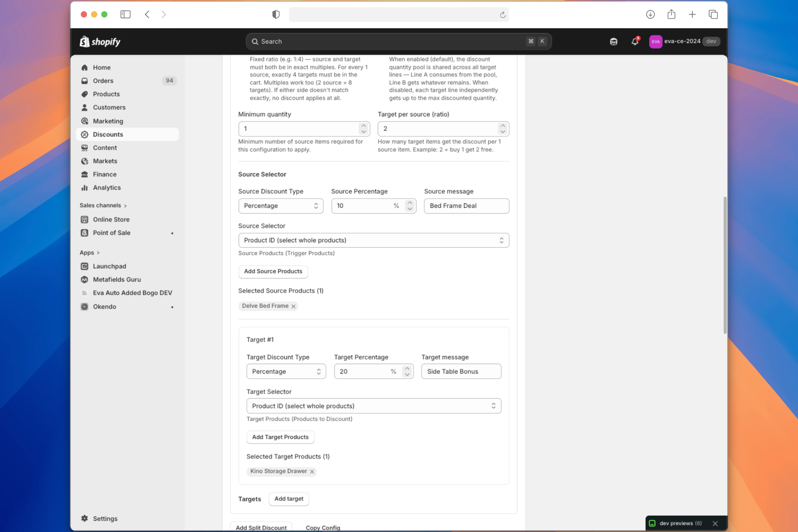Increase Target per source ratio with stepper

pyautogui.click(x=502, y=126)
